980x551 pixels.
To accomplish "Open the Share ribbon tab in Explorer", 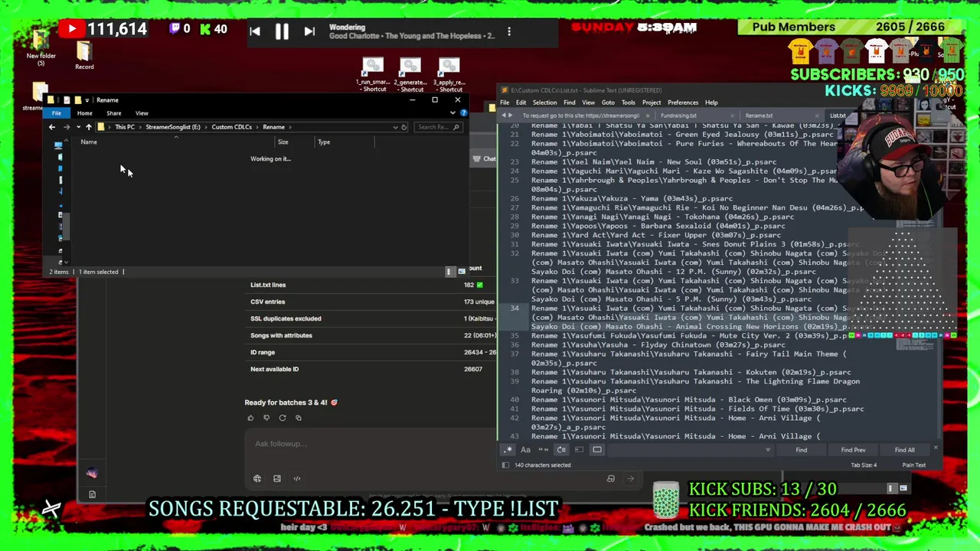I will coord(113,113).
